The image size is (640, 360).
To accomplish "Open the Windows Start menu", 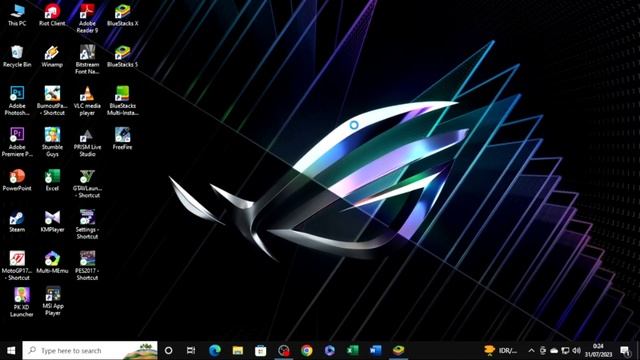I will [x=11, y=350].
